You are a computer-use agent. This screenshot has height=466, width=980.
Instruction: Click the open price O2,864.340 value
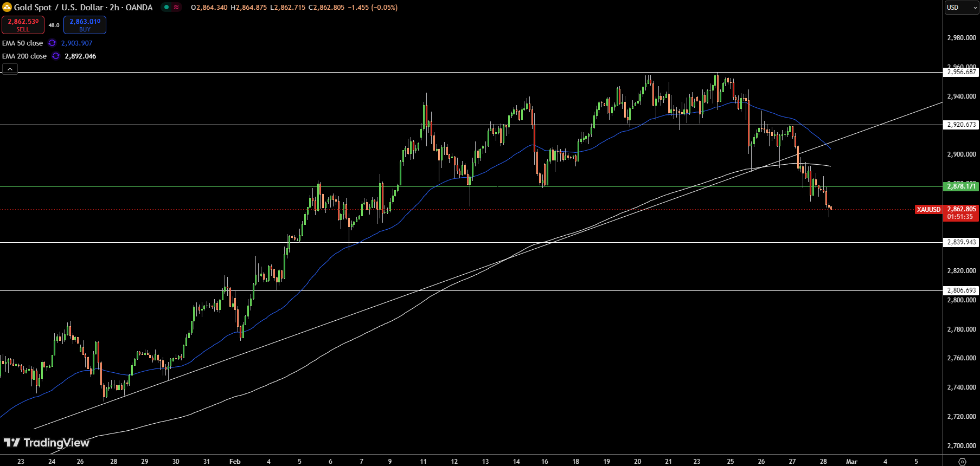click(x=209, y=8)
